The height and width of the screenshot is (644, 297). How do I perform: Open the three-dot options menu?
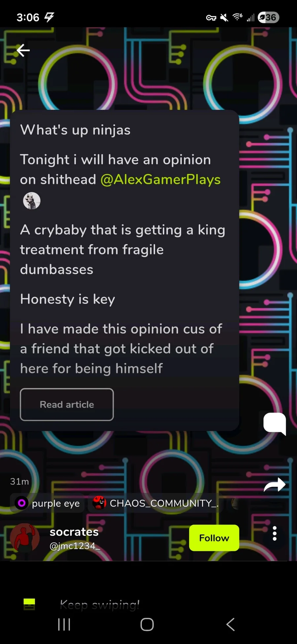tap(275, 533)
